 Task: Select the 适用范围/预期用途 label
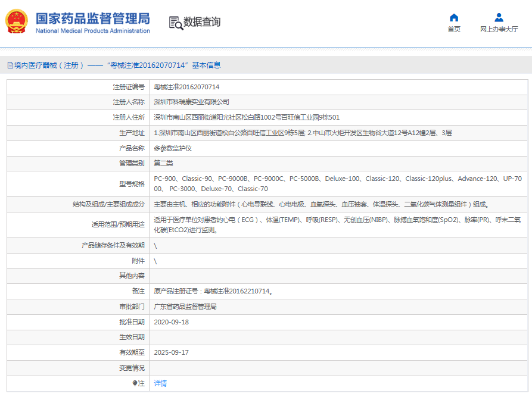pyautogui.click(x=118, y=224)
